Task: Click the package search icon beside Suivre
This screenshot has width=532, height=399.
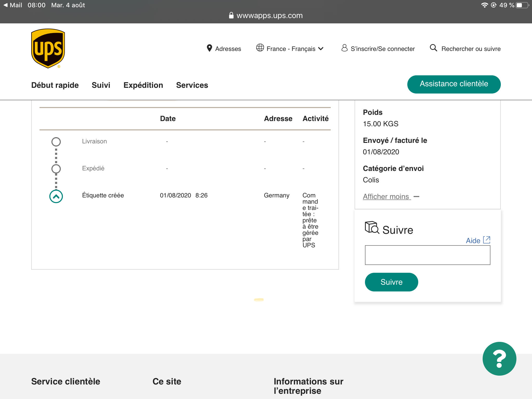Action: coord(372,228)
